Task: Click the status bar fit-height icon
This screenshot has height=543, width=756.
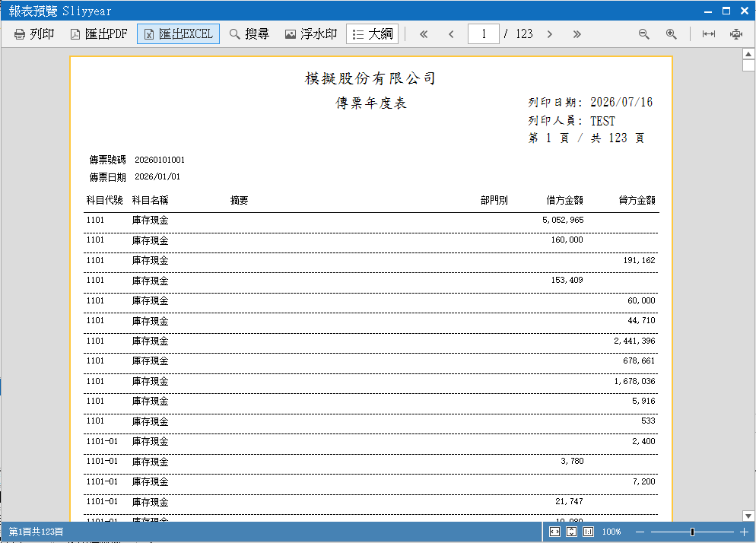Action: 571,532
